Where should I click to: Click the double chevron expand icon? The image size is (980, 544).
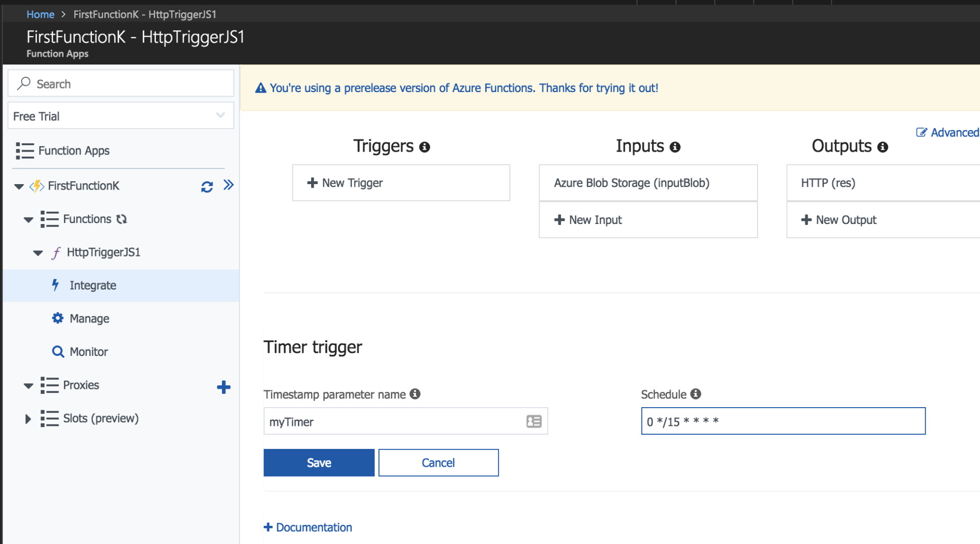[x=228, y=185]
